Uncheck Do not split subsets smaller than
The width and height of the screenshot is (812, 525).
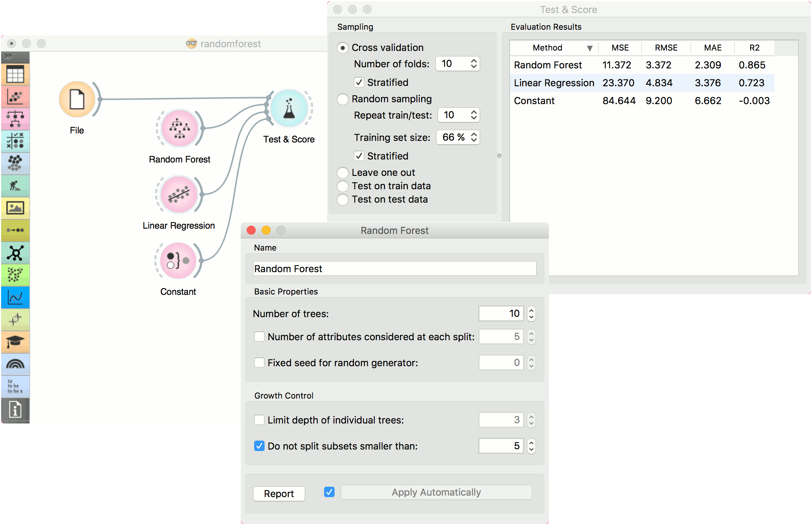[259, 446]
